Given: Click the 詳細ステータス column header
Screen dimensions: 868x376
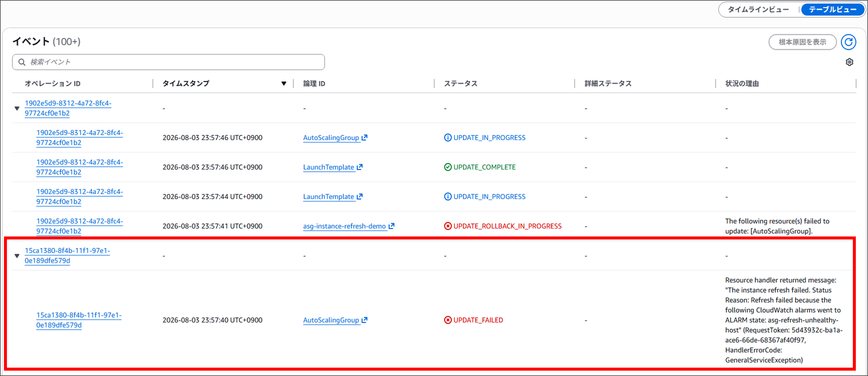Looking at the screenshot, I should [x=608, y=84].
